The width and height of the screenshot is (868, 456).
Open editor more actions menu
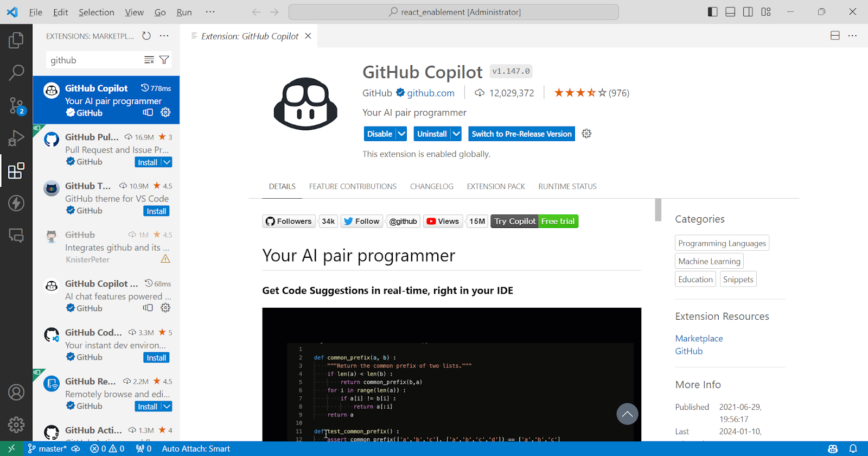coord(853,36)
